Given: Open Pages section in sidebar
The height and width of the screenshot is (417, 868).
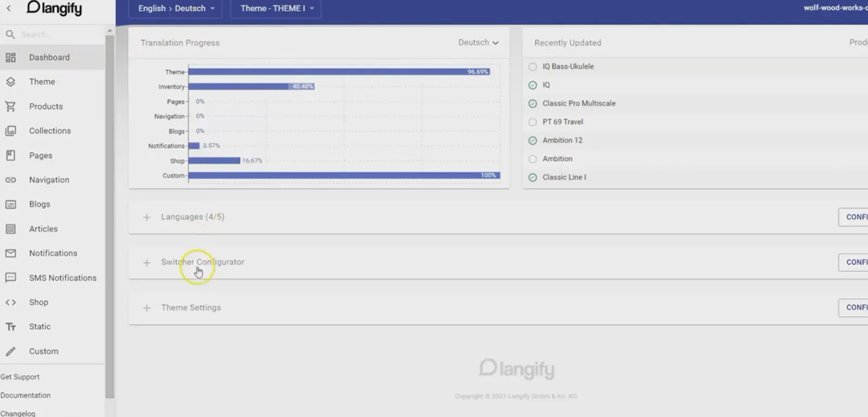Looking at the screenshot, I should [x=53, y=156].
